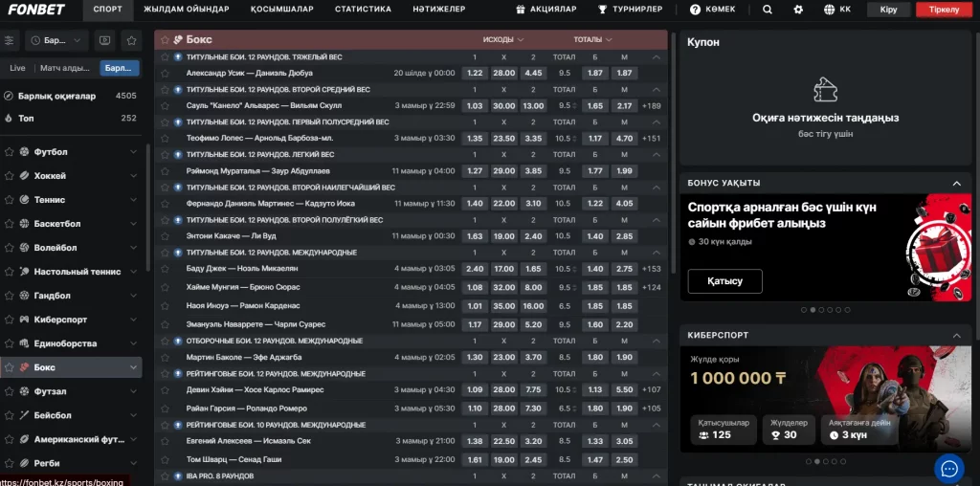Image resolution: width=980 pixels, height=486 pixels.
Task: Expand the +189 more markets for Канело fight
Action: click(x=651, y=105)
